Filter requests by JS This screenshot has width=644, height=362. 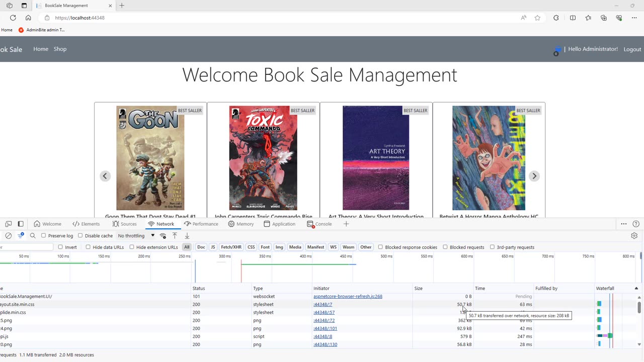(213, 247)
